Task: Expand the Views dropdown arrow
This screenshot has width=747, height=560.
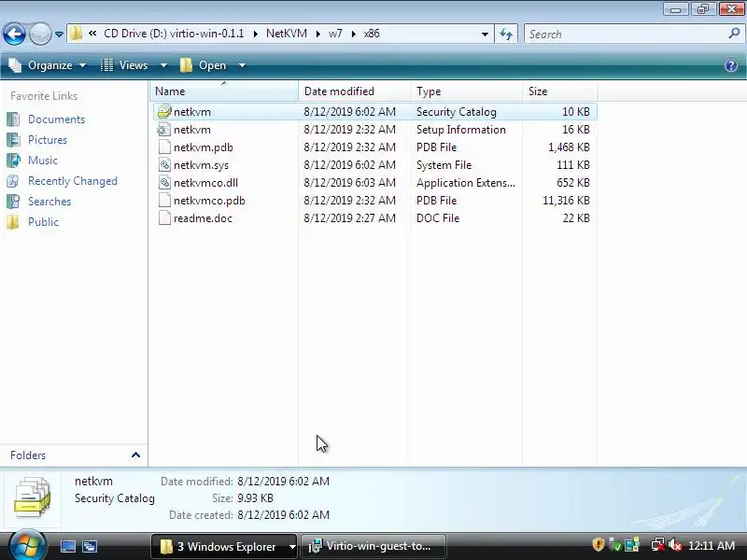Action: 163,65
